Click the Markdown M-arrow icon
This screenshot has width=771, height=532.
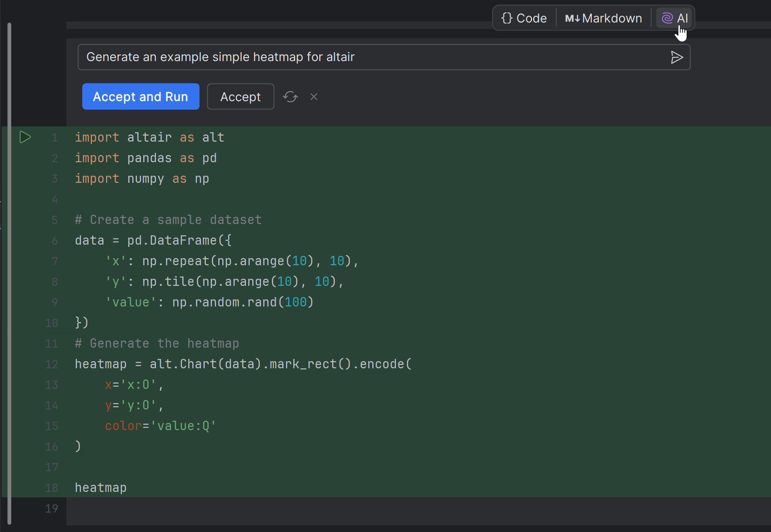tap(572, 18)
